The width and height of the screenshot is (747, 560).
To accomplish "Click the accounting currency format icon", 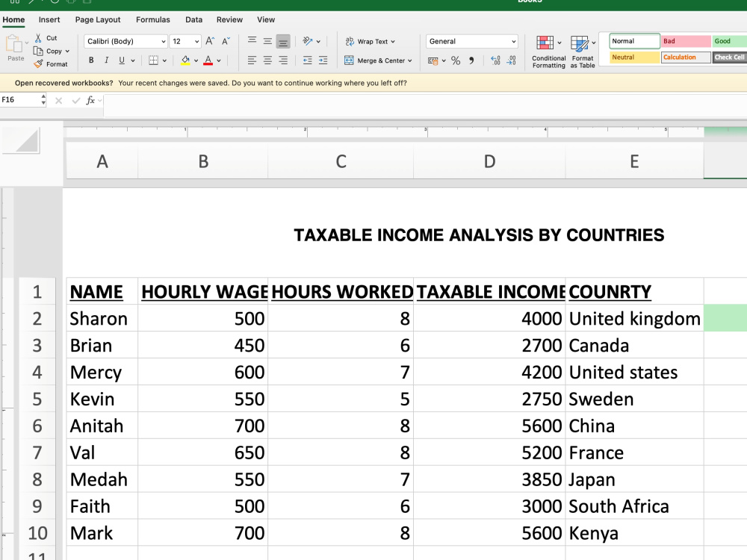I will [x=433, y=60].
